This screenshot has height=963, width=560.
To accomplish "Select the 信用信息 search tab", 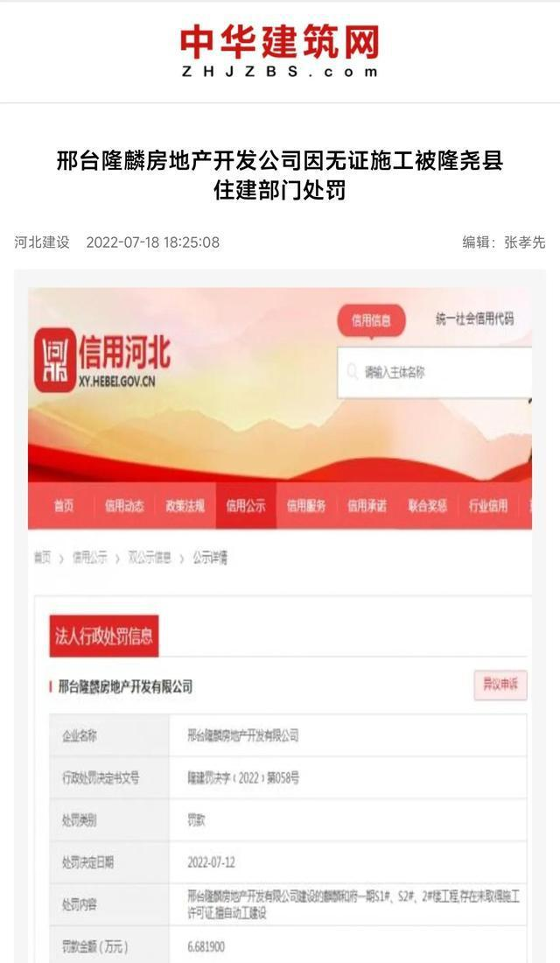I will [x=371, y=320].
